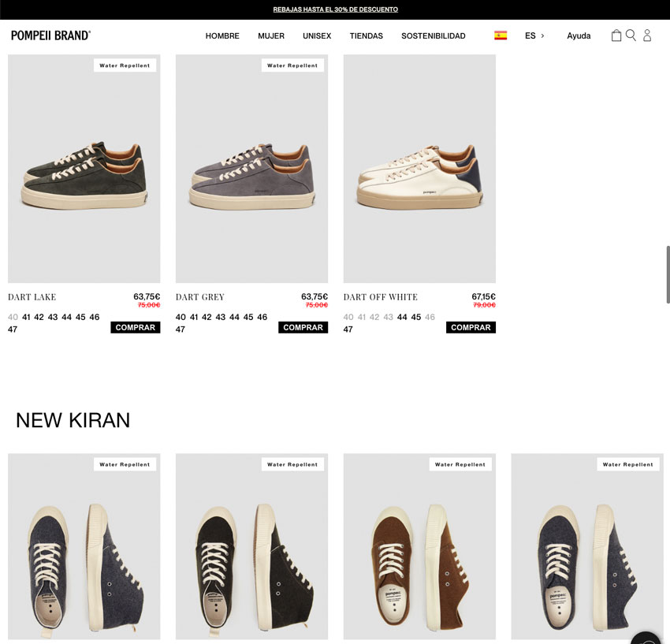Viewport: 670px width, 644px height.
Task: Select size 42 for Dart Lake
Action: click(x=39, y=317)
